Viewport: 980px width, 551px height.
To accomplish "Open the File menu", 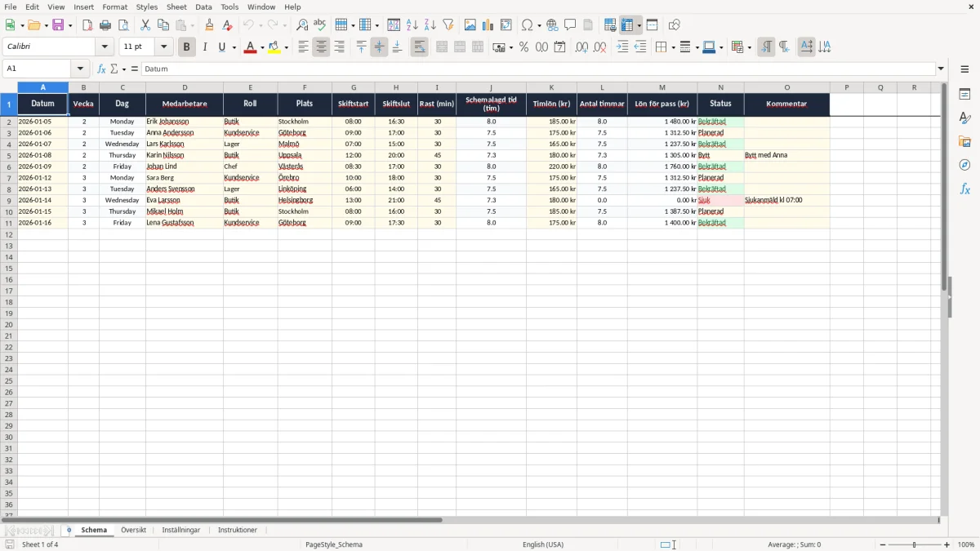I will tap(10, 7).
